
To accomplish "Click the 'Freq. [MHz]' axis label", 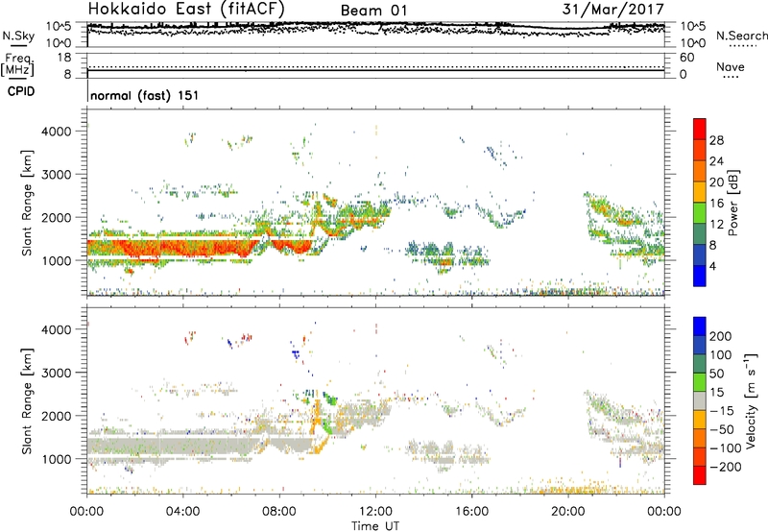I will (x=18, y=64).
